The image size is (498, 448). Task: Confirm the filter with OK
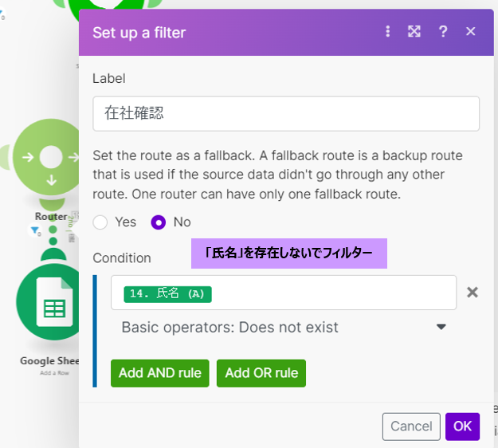click(x=462, y=426)
